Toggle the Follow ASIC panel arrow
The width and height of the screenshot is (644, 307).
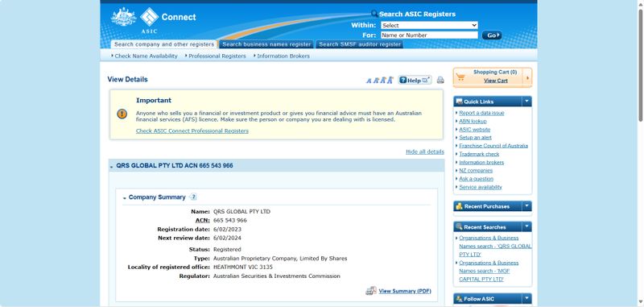point(527,298)
